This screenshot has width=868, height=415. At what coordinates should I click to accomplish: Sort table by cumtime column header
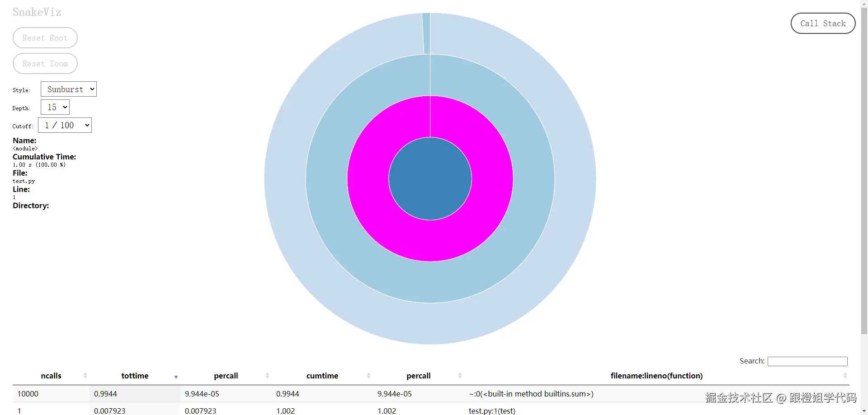pyautogui.click(x=322, y=376)
